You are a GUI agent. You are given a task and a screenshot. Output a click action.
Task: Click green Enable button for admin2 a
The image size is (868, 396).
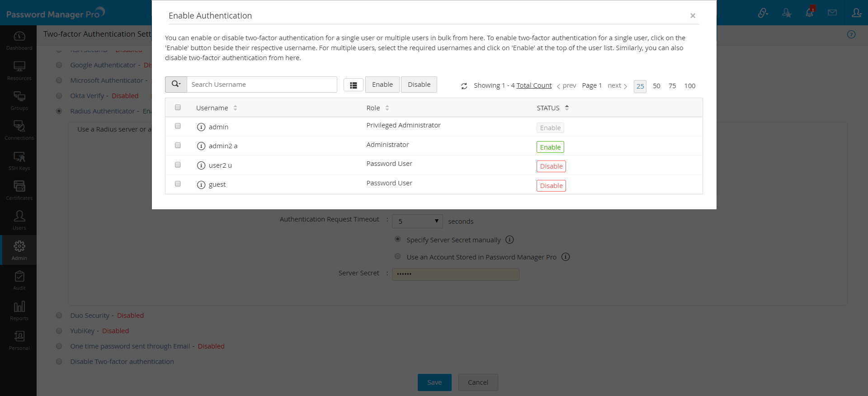coord(550,147)
